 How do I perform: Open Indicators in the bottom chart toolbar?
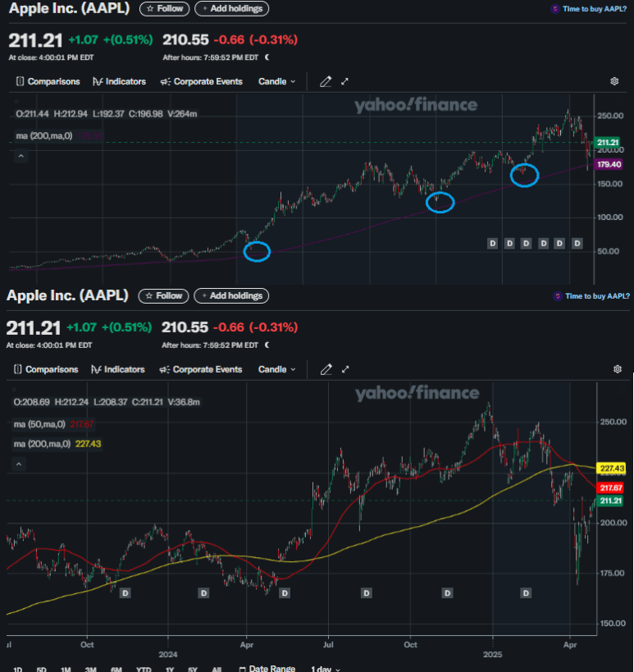pyautogui.click(x=118, y=369)
